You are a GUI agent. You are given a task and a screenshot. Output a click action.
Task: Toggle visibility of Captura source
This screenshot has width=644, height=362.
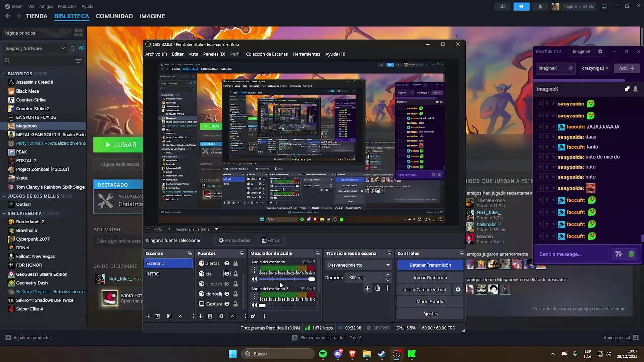click(x=227, y=304)
